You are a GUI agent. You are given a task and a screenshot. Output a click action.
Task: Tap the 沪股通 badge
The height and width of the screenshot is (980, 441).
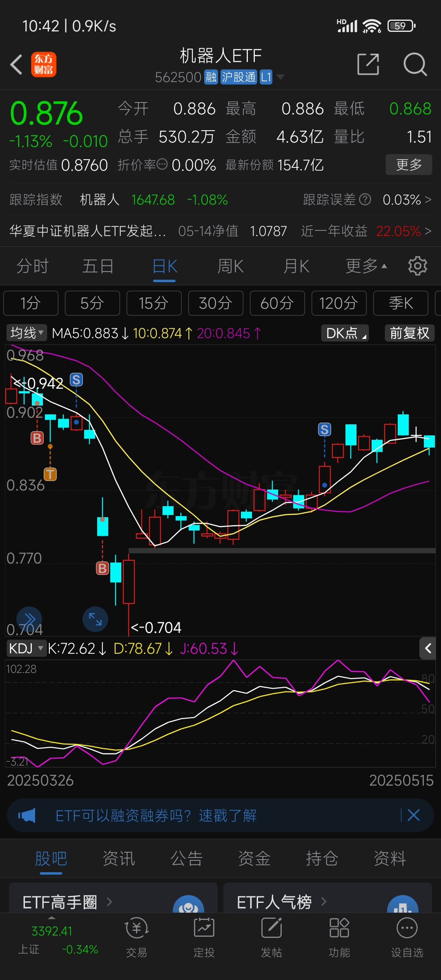pyautogui.click(x=239, y=77)
